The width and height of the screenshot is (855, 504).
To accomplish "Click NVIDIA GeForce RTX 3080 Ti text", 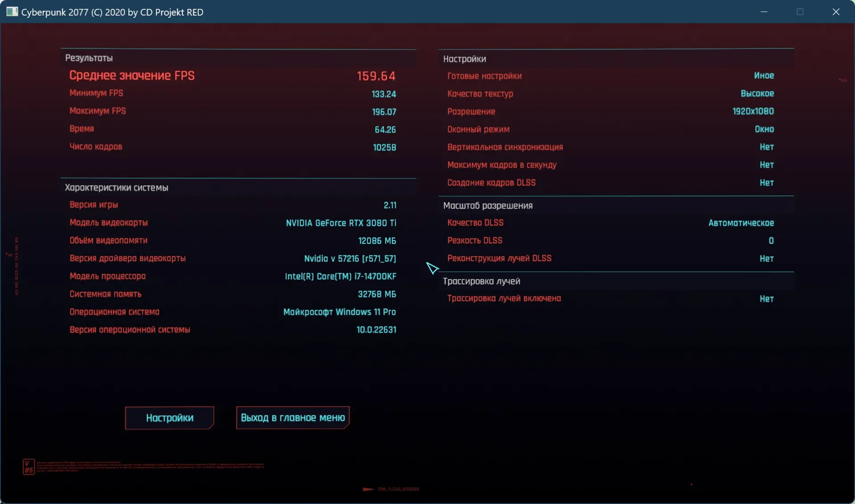I will click(x=341, y=223).
